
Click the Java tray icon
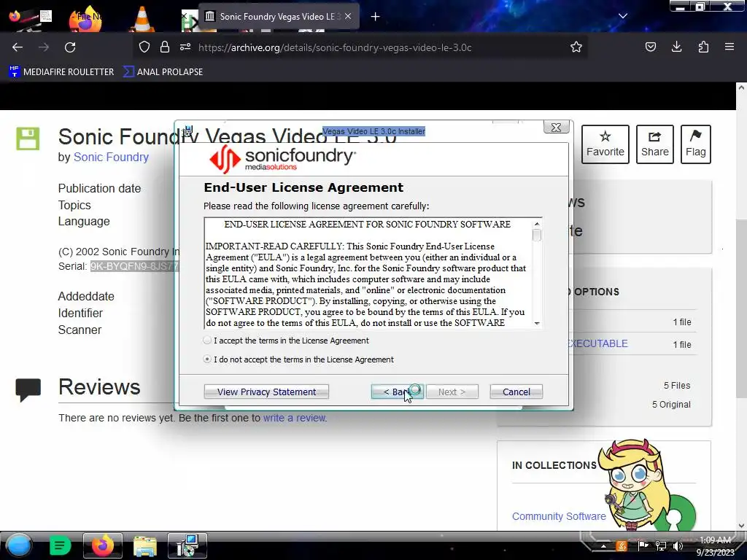point(622,545)
